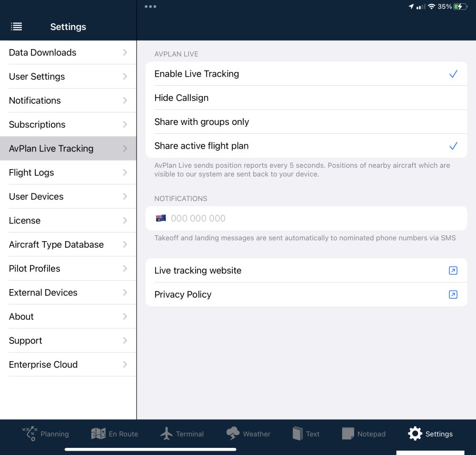The image size is (476, 455).
Task: Tap the Settings tab label in tab bar
Action: 439,434
